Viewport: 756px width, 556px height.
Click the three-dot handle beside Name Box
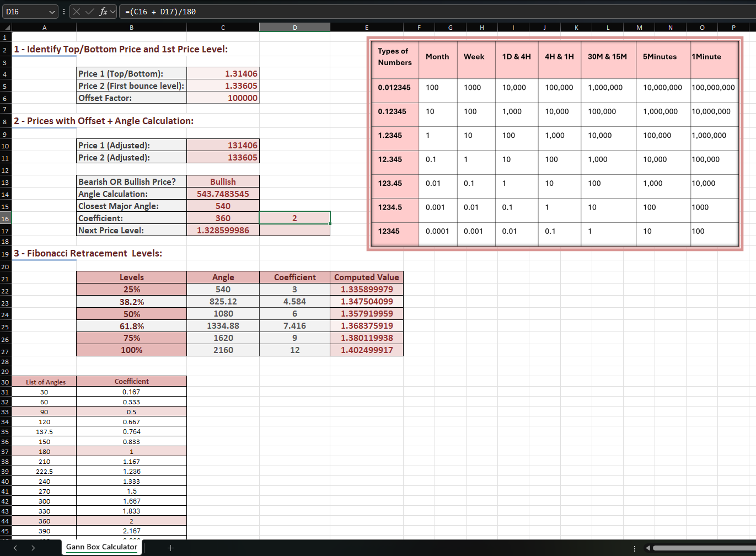[64, 12]
